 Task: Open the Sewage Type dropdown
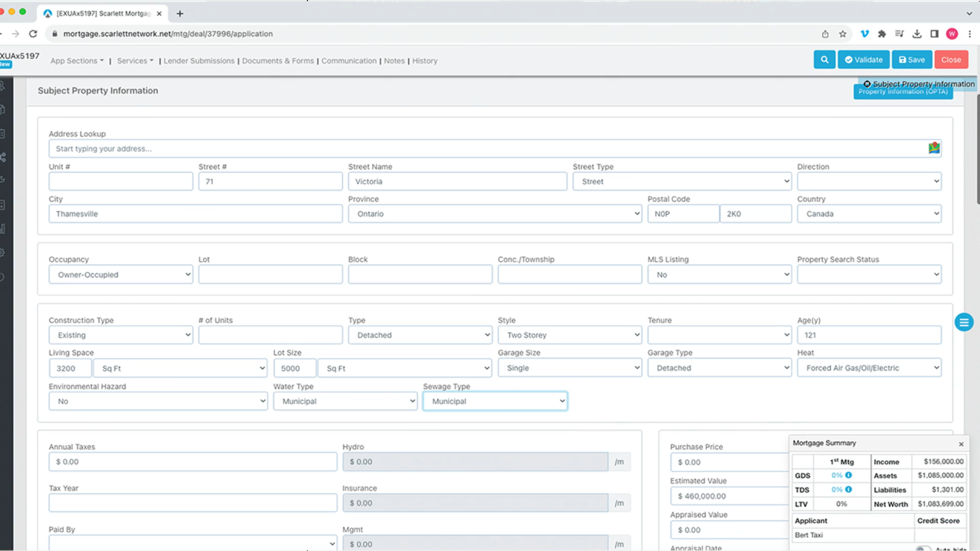tap(494, 401)
